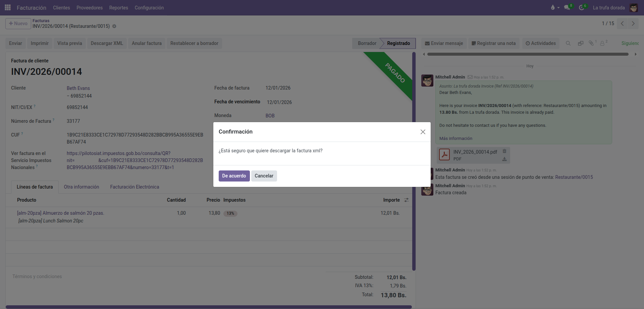
Task: Open the activities clock icon in navbar
Action: pos(582,7)
